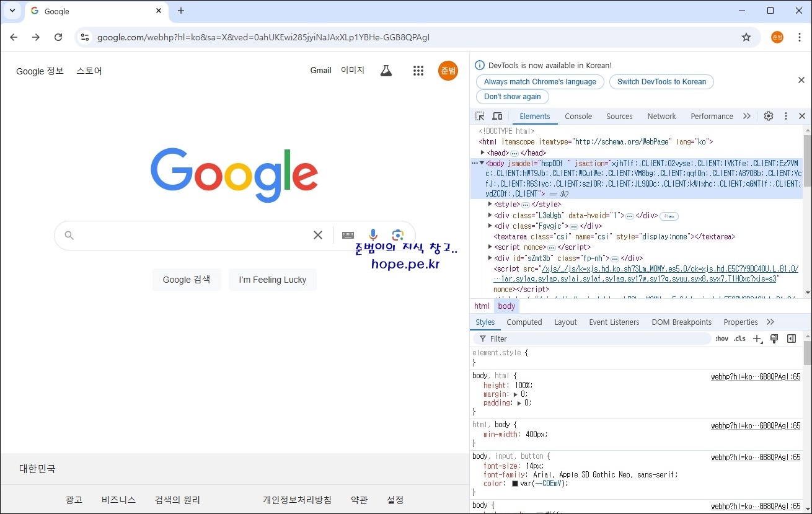This screenshot has height=514, width=812.
Task: Open 개인정보처리방침 footer link
Action: (x=297, y=500)
